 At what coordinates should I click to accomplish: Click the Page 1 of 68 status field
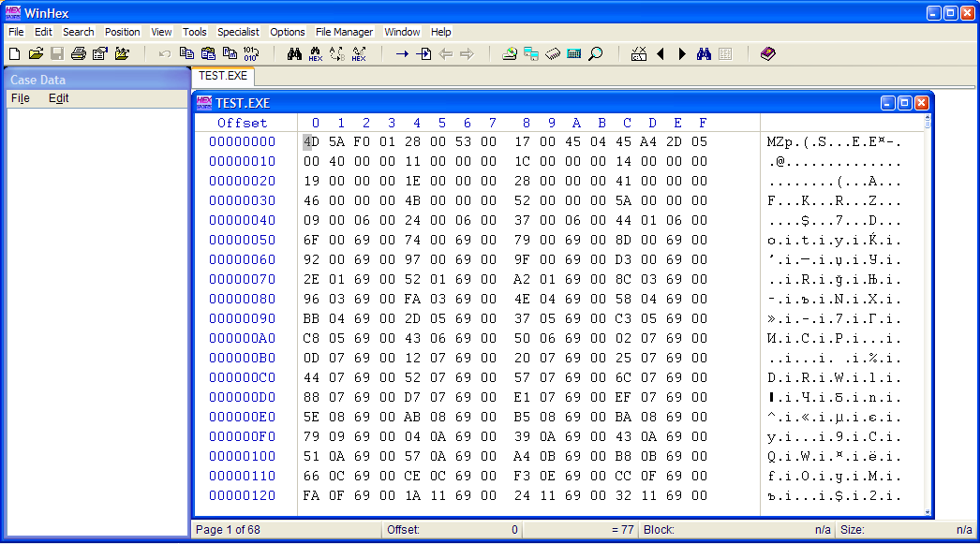click(x=230, y=530)
